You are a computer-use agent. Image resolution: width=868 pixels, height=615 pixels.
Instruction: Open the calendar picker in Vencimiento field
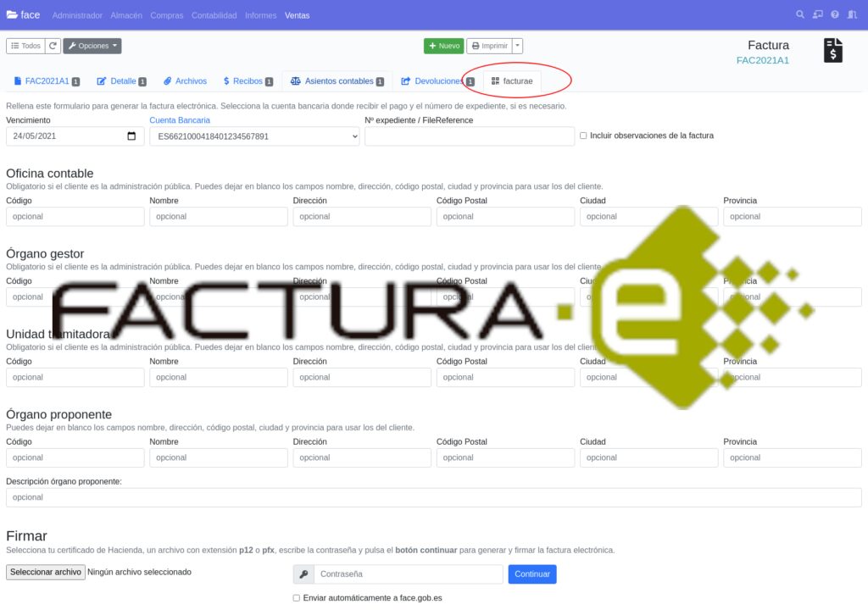pos(131,136)
